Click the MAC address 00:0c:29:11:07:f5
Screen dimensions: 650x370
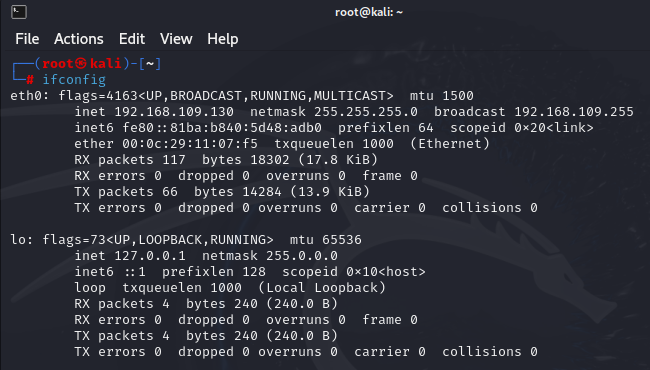pos(190,144)
